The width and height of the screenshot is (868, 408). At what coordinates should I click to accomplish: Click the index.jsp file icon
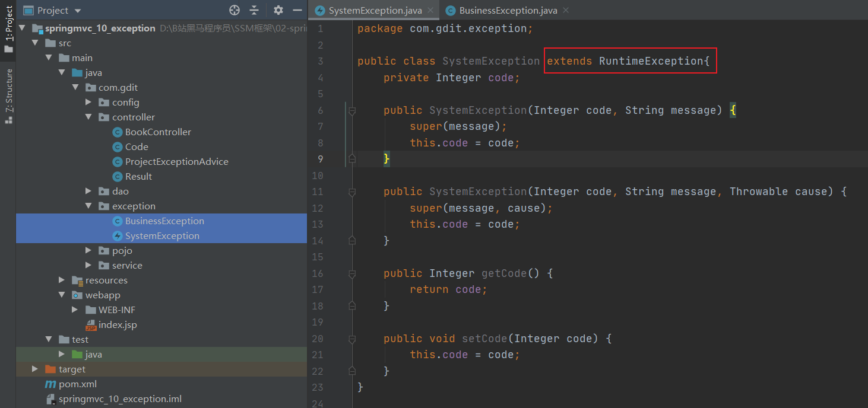91,324
